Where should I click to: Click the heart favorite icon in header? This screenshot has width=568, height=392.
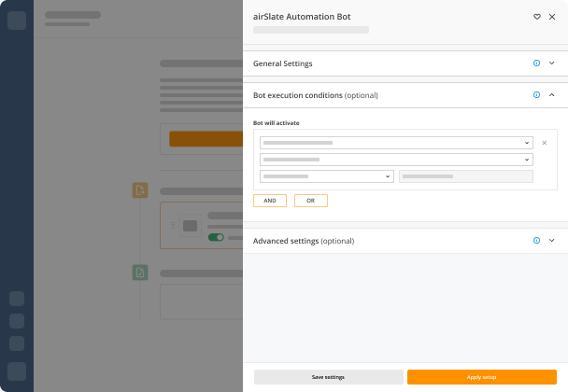click(x=537, y=17)
